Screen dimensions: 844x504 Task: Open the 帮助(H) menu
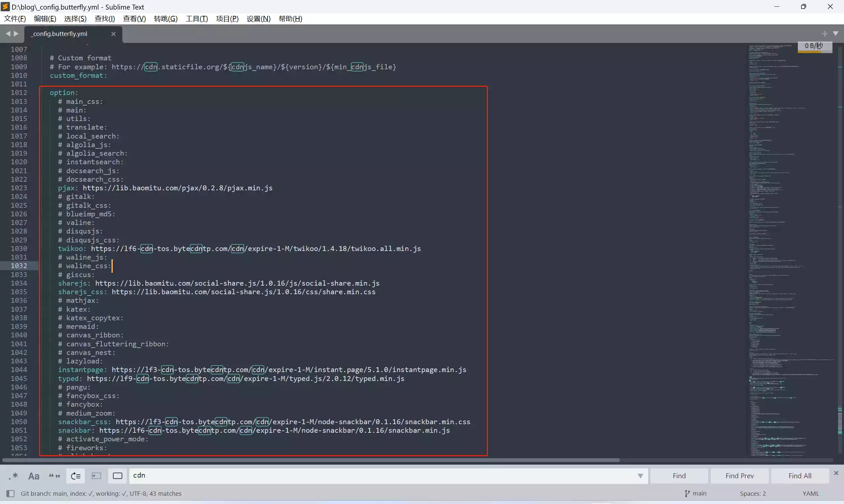(290, 19)
